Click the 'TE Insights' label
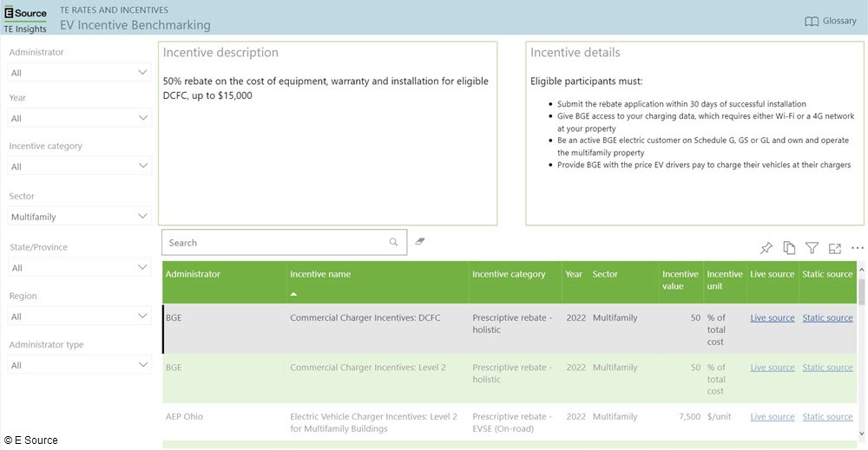Screen dimensions: 868x450 click(25, 29)
